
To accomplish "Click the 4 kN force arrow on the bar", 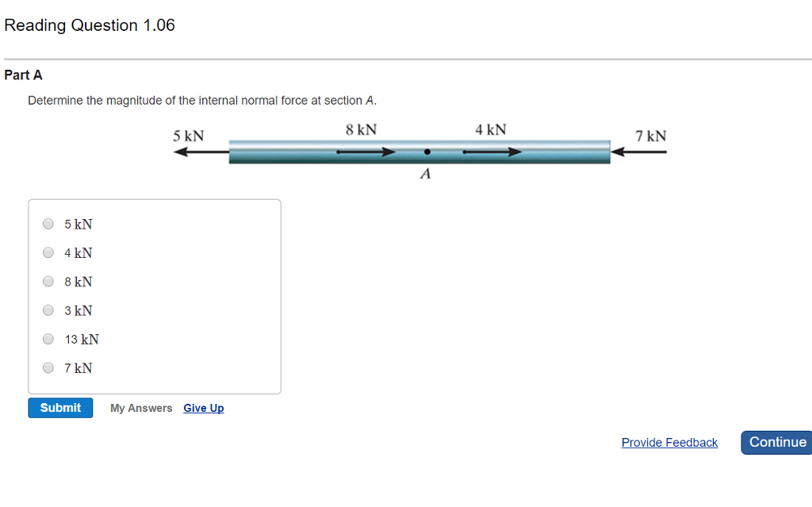I will pos(492,152).
